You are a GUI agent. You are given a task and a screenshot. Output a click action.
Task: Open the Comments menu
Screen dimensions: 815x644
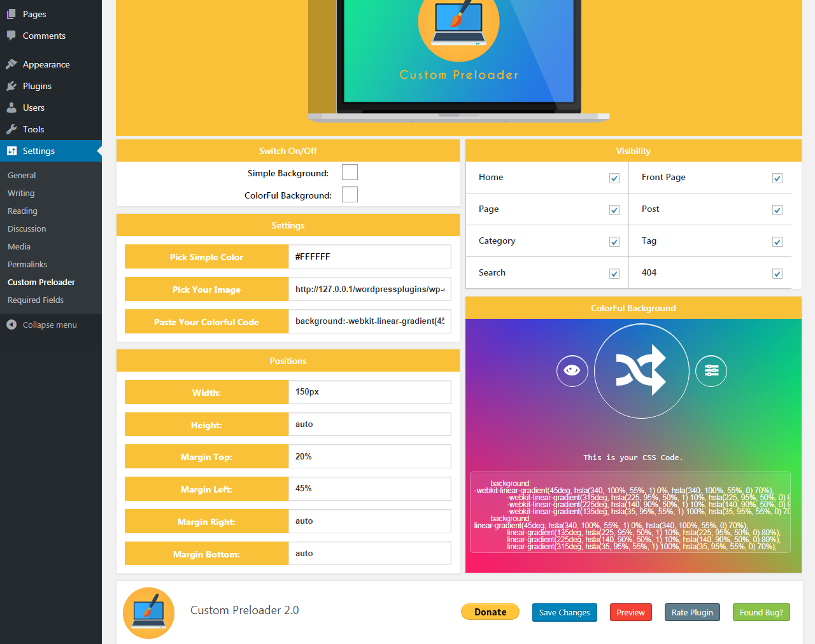tap(51, 36)
